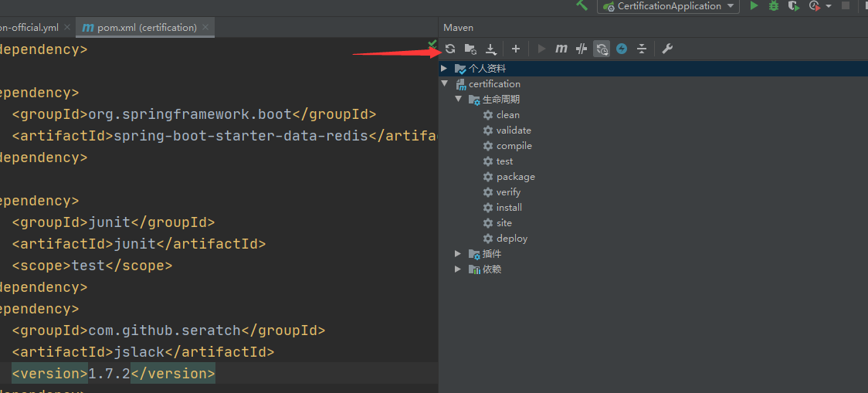
Task: Select the 依赖 dependencies folder
Action: (492, 269)
